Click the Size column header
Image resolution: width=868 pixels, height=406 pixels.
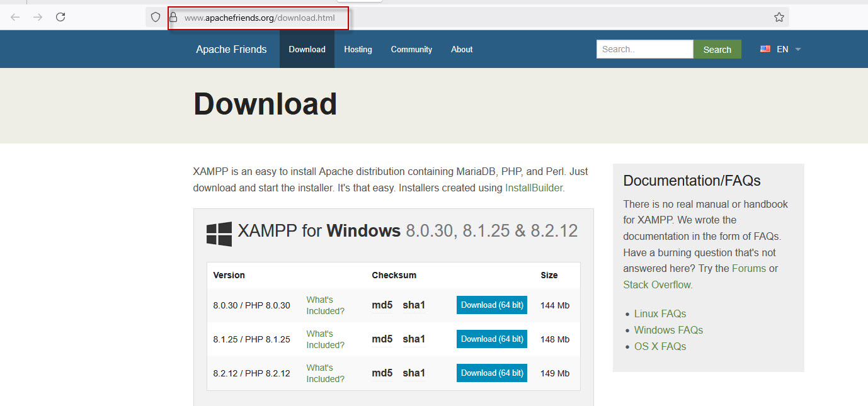coord(549,275)
